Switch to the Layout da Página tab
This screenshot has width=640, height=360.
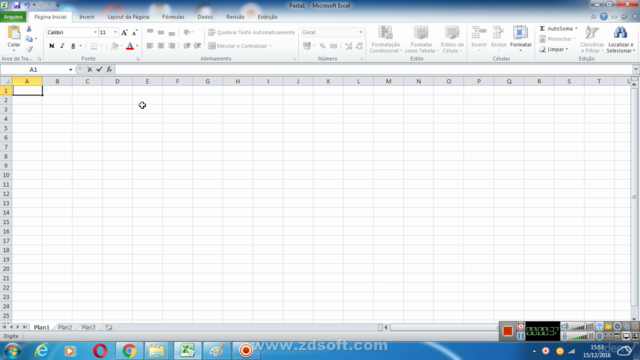pyautogui.click(x=128, y=17)
